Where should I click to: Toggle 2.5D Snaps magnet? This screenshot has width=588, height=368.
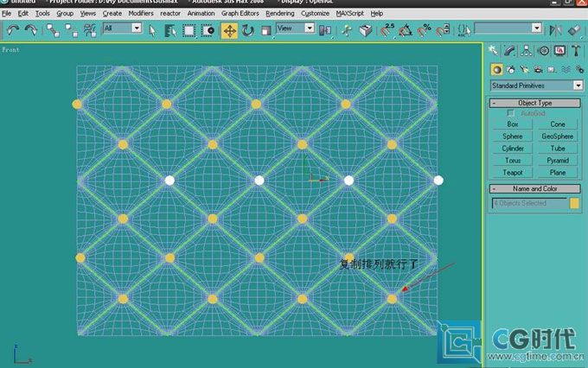coord(387,30)
